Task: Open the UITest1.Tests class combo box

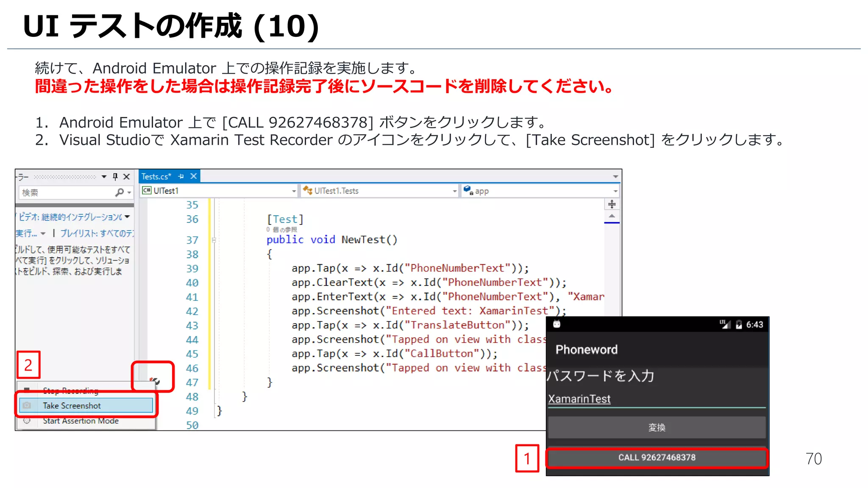Action: point(380,191)
